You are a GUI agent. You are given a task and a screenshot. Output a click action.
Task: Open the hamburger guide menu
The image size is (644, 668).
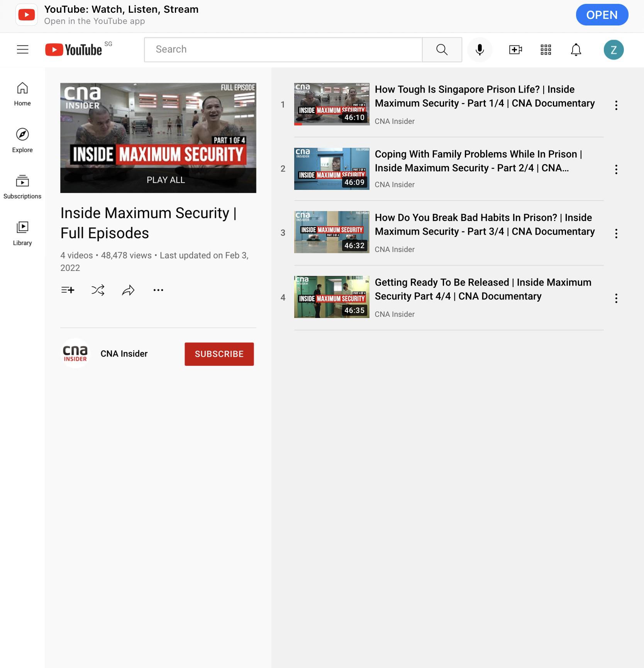pos(23,49)
